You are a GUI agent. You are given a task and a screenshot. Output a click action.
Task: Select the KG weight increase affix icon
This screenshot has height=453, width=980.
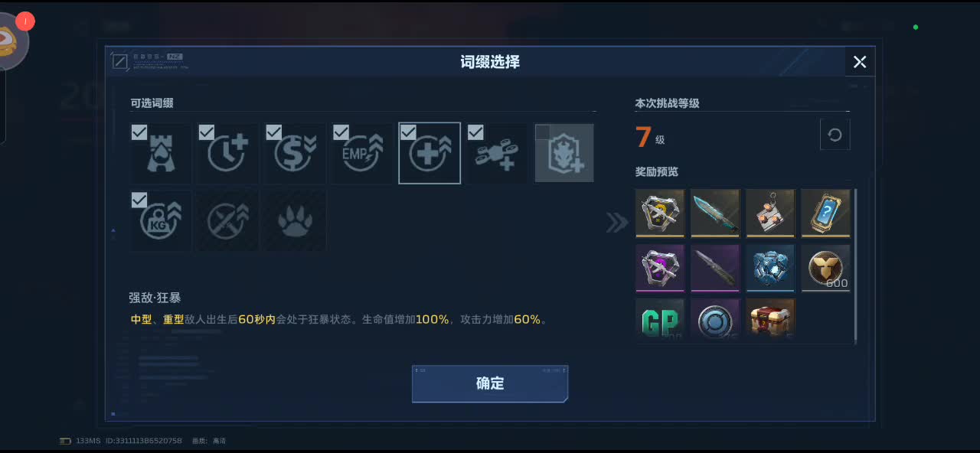(161, 221)
